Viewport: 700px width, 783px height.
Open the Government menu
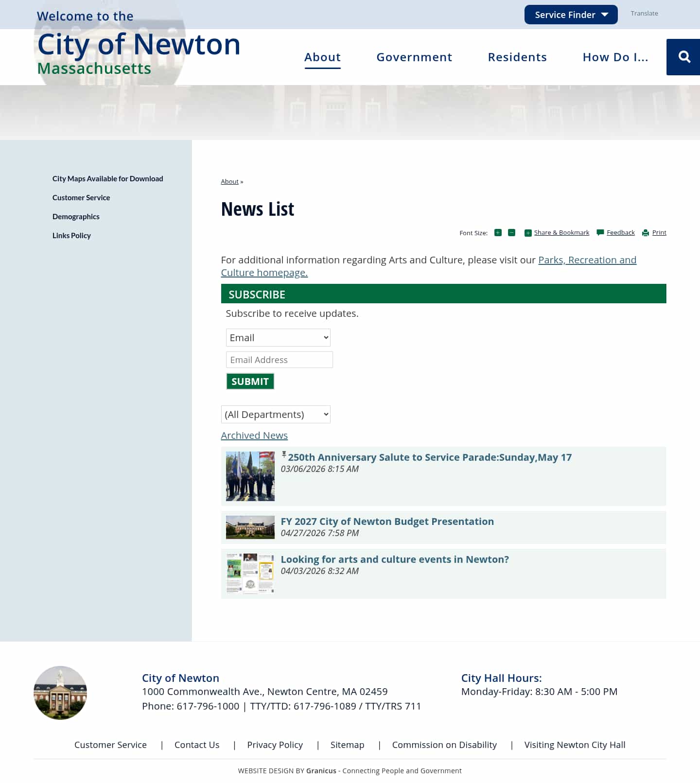pos(414,57)
